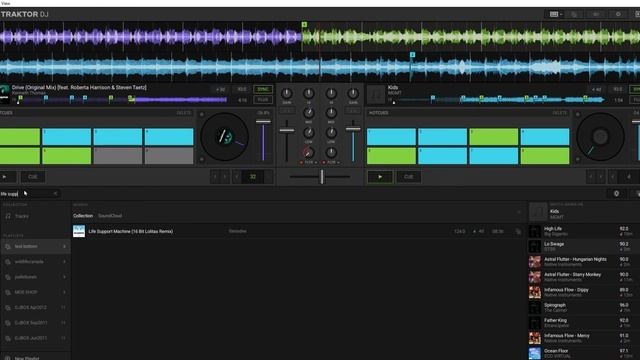Trigger left deck hotcue pad 3
This screenshot has width=640, height=360.
point(118,137)
